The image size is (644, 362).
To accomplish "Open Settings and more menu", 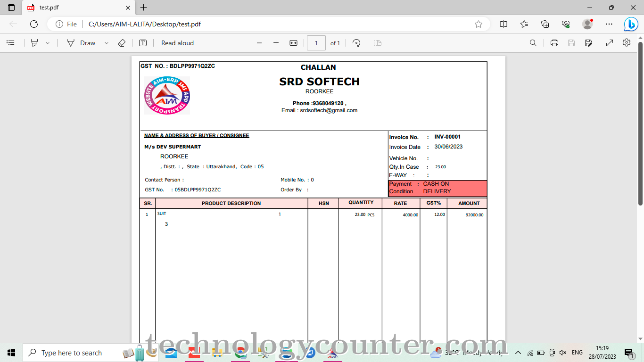I will [x=609, y=24].
